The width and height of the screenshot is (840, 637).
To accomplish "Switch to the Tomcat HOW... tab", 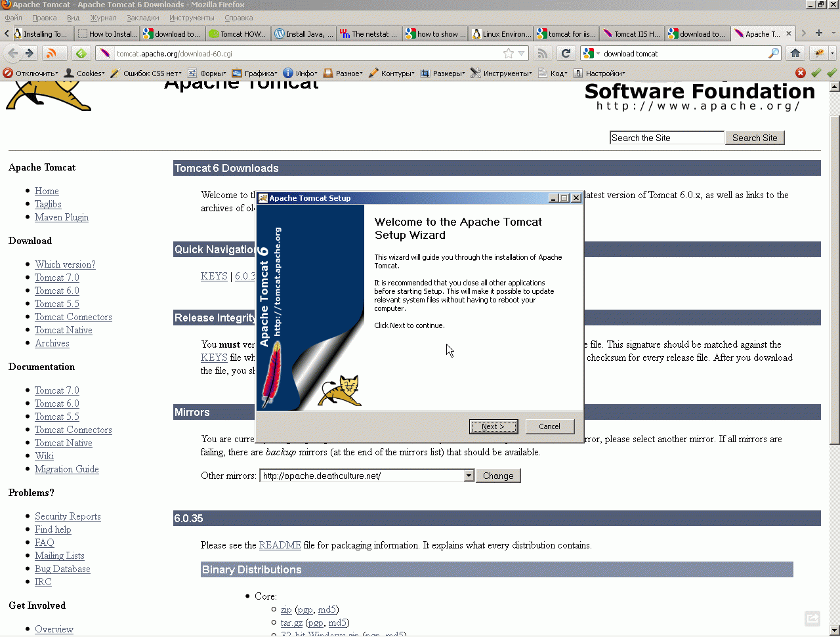I will tap(239, 33).
